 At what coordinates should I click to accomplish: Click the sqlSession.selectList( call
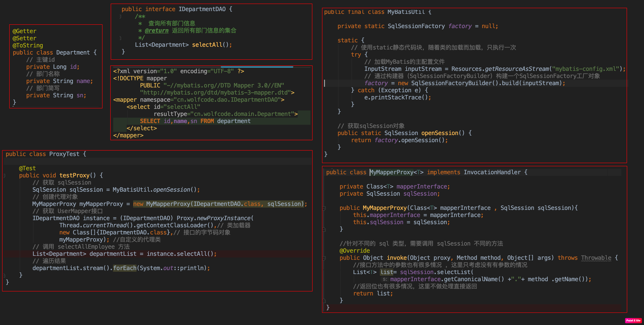pos(436,272)
